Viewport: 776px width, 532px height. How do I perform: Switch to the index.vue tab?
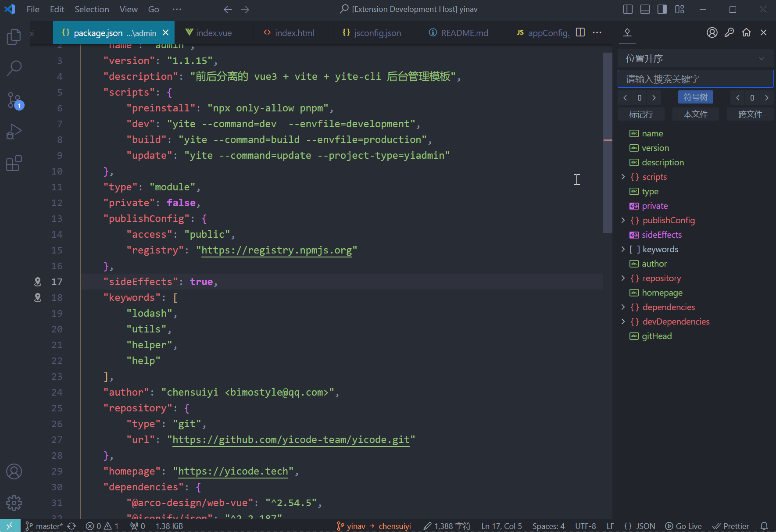pos(214,33)
